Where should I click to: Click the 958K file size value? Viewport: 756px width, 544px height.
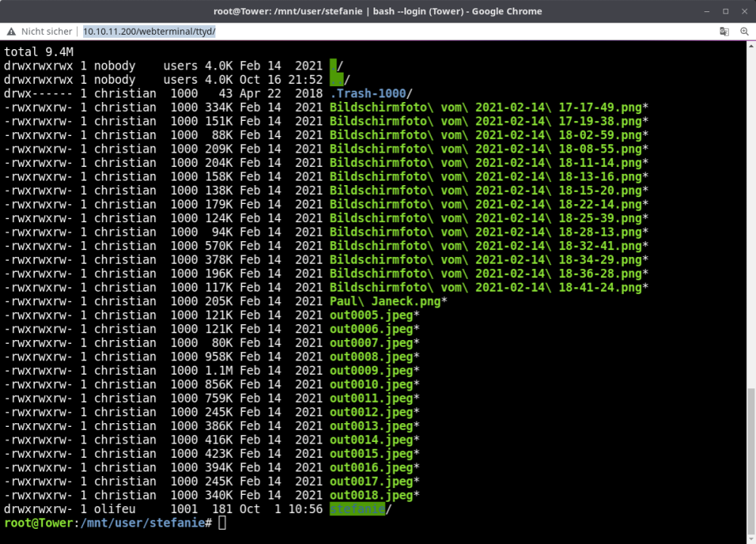pyautogui.click(x=219, y=357)
